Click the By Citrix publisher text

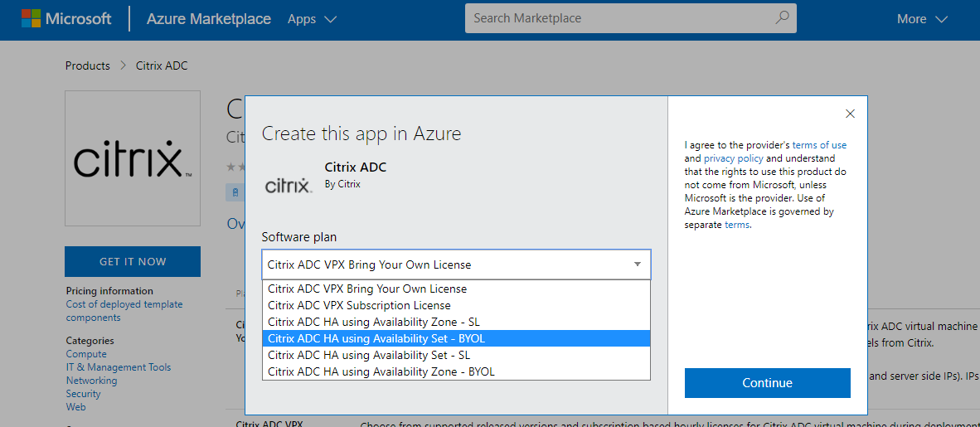tap(342, 184)
